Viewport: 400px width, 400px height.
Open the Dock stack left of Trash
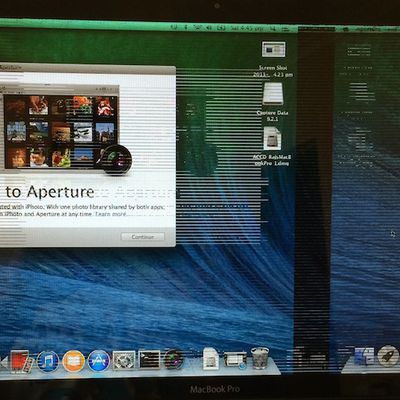pyautogui.click(x=235, y=360)
